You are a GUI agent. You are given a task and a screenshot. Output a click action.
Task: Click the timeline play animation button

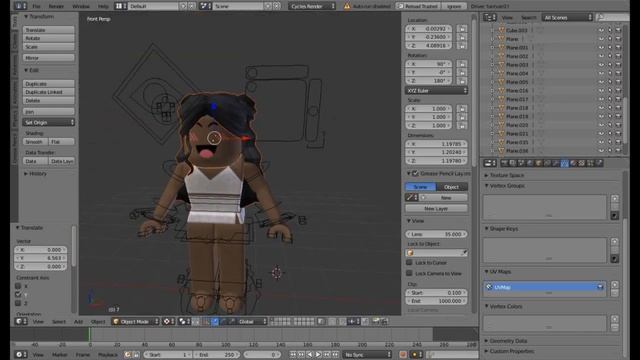(318, 355)
